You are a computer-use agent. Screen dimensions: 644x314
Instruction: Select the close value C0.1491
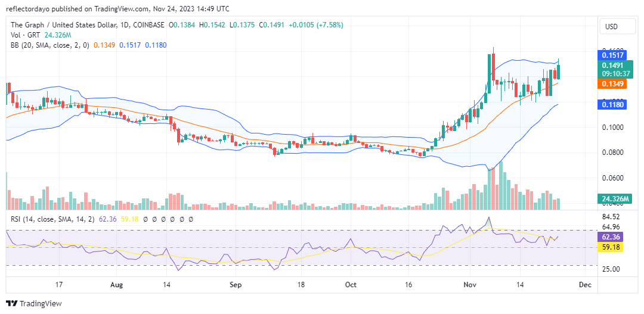pos(270,25)
